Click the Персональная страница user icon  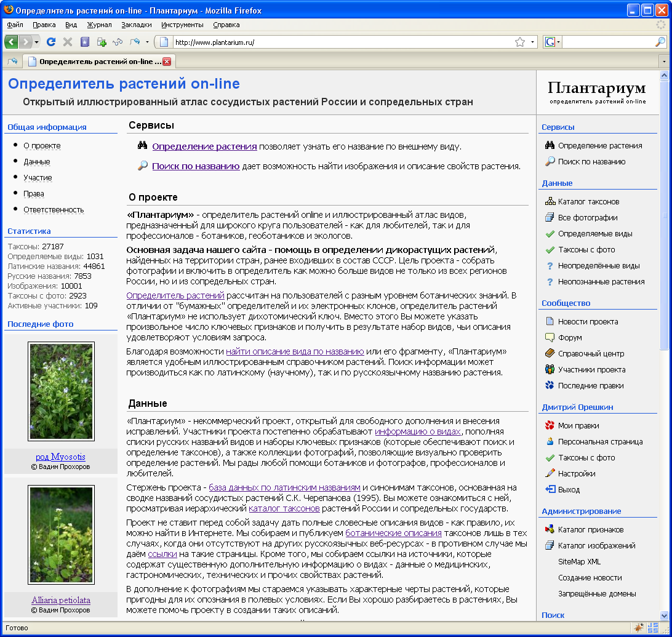550,441
